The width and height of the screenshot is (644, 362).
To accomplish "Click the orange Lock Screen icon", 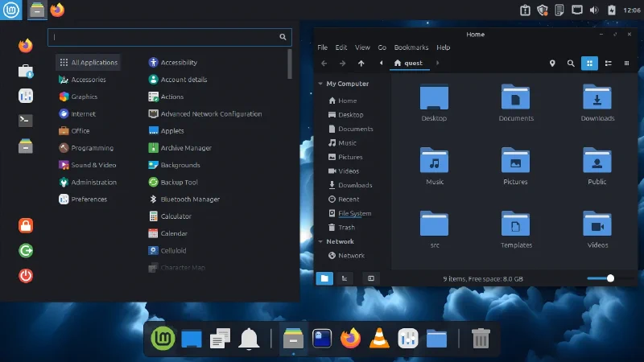I will [26, 225].
